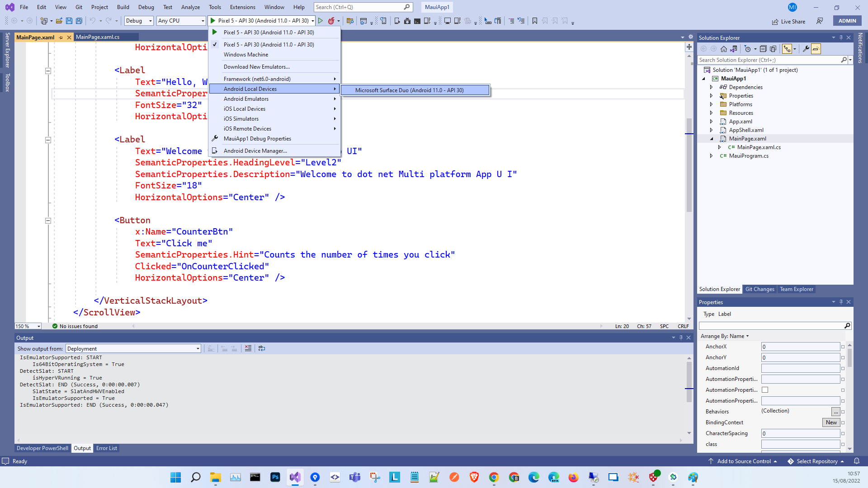Open the Debug configuration dropdown
The image size is (868, 488).
[x=139, y=21]
